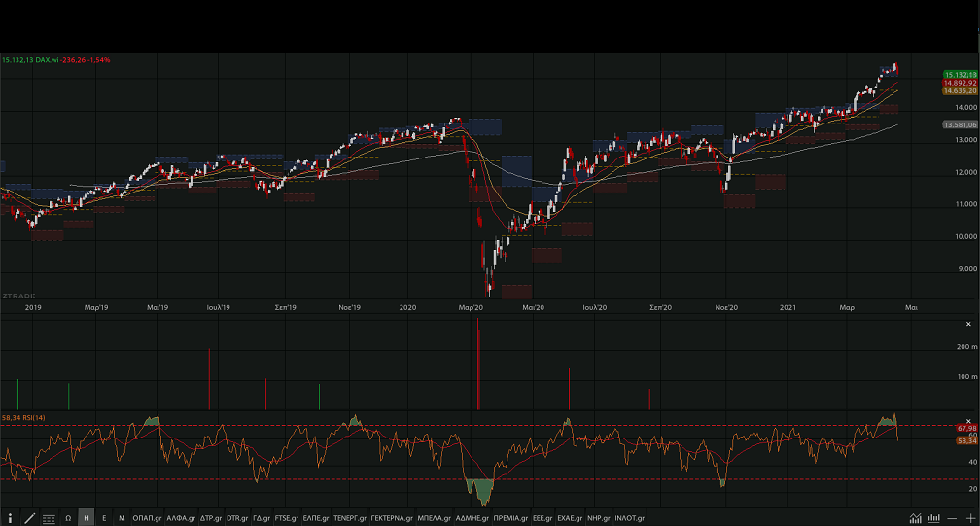Load the ΓΕΚΤΕΡΝΑ.gr chart
The height and width of the screenshot is (526, 980).
click(x=392, y=518)
